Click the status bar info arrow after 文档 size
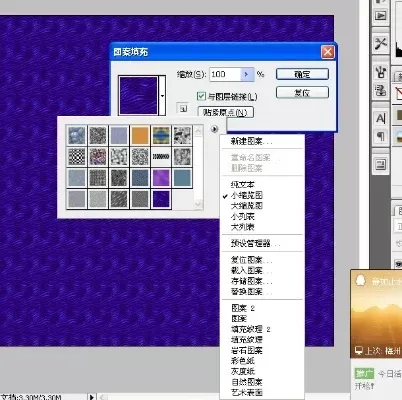This screenshot has height=400, width=402. click(x=91, y=397)
